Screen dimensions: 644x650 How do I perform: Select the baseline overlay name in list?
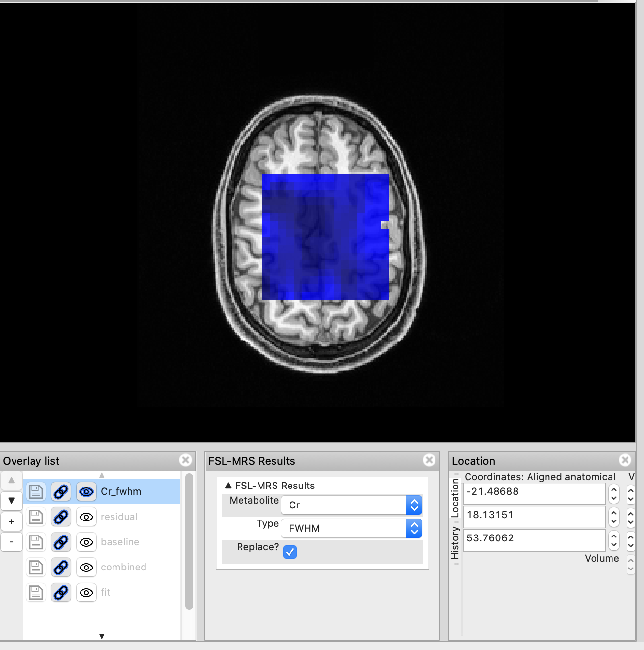(x=120, y=542)
